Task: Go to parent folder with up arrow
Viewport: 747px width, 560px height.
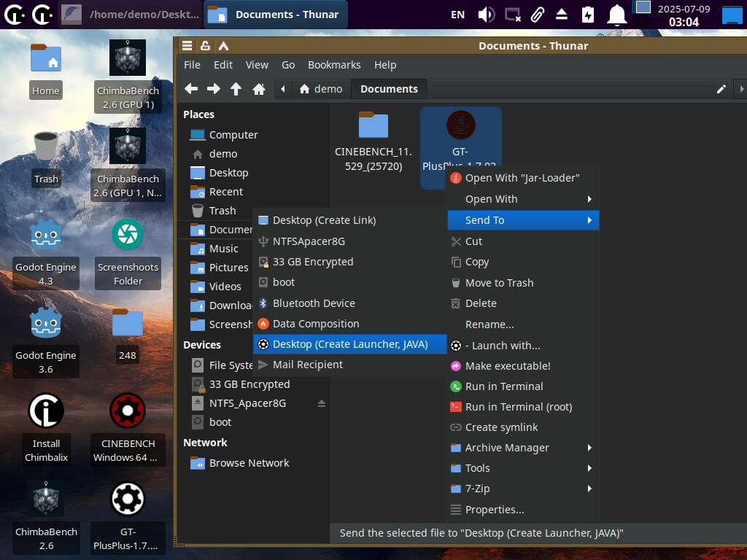Action: click(x=236, y=89)
